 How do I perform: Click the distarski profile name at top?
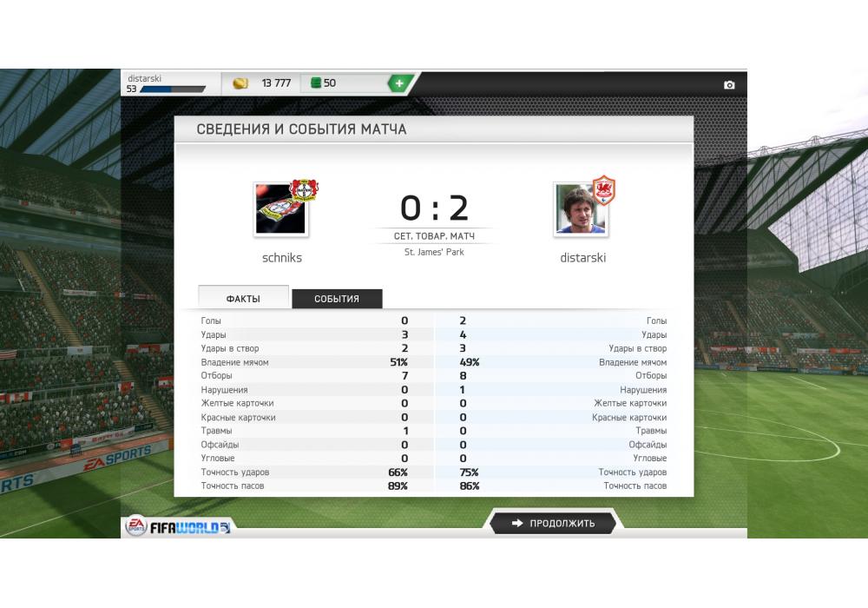[x=144, y=78]
